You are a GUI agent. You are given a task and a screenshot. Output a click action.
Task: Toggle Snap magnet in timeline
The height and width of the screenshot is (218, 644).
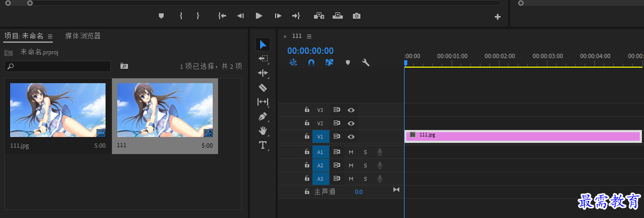(311, 62)
